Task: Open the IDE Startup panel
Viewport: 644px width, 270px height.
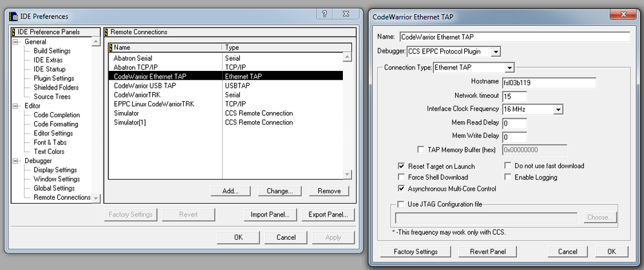Action: (49, 69)
